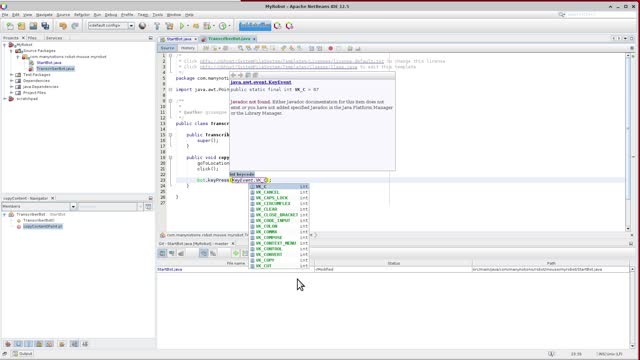640x360 pixels.
Task: Click the Clean and Build icon
Action: click(169, 26)
